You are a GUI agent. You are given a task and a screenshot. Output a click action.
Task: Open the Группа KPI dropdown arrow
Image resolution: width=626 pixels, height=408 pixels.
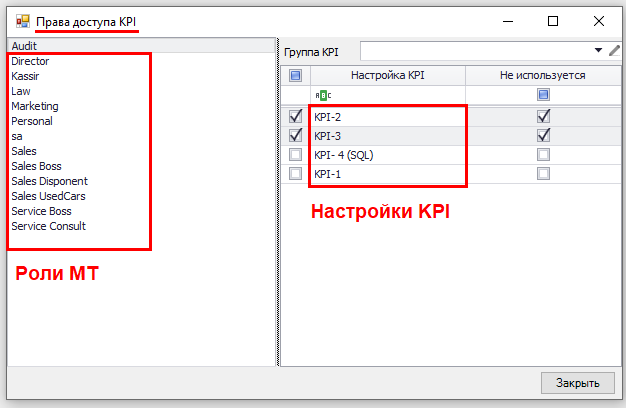[598, 50]
